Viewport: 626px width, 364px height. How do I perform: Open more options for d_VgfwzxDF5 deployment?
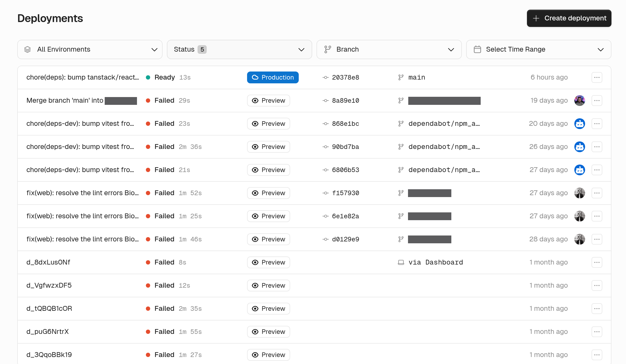tap(597, 286)
